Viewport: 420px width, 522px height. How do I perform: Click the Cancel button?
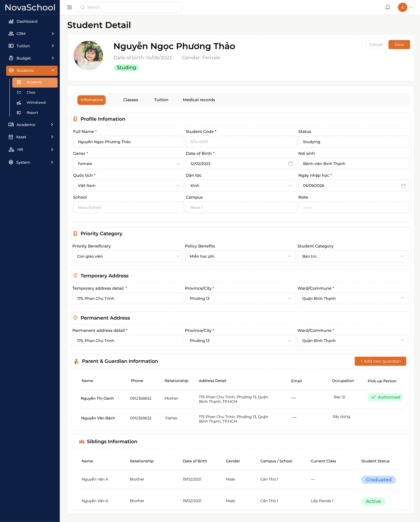tap(376, 44)
